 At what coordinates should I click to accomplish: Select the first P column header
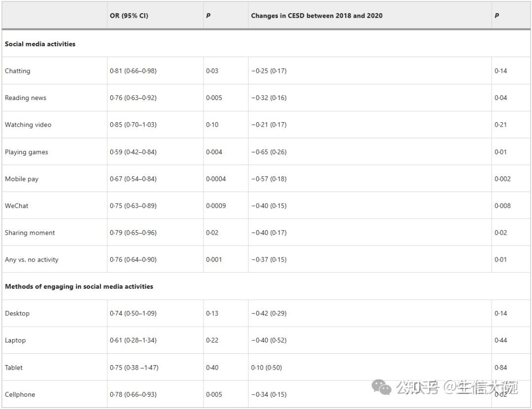208,16
